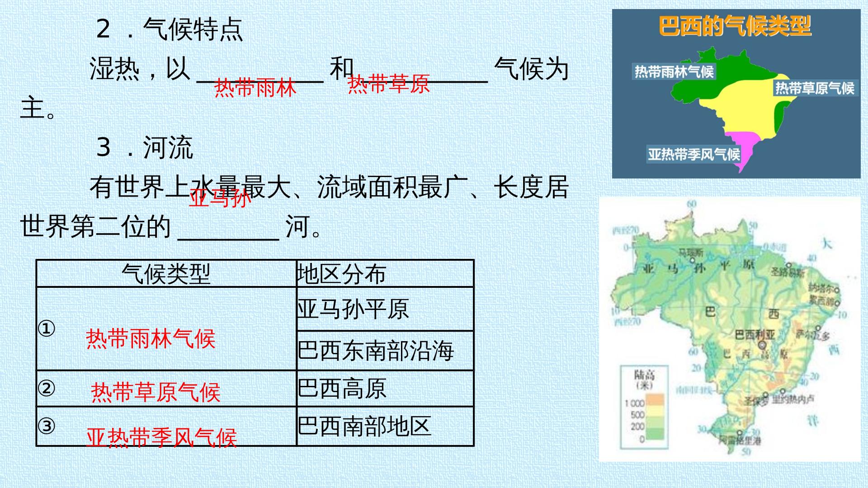This screenshot has width=868, height=488.
Task: Click the '巴西利亚' label on terrain map
Action: (x=755, y=335)
